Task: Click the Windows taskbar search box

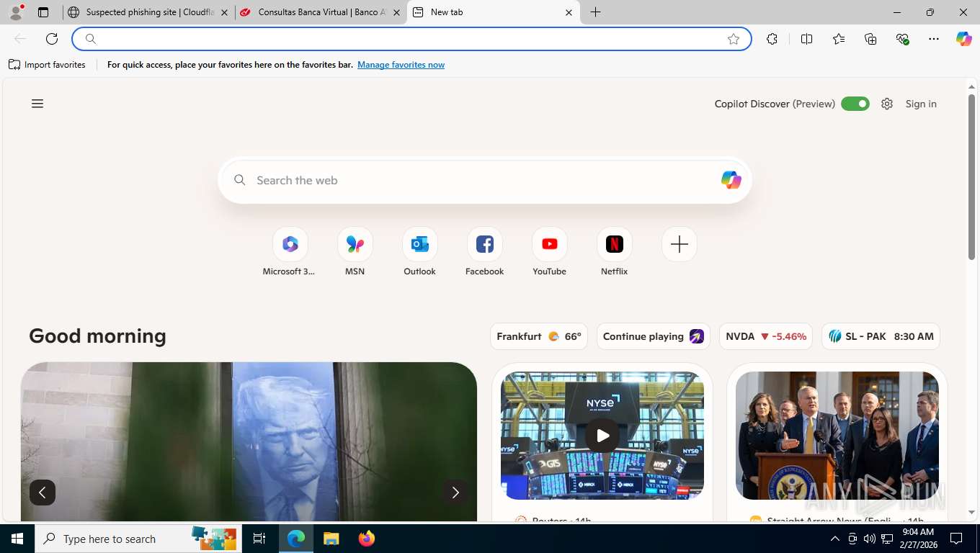Action: pos(139,539)
